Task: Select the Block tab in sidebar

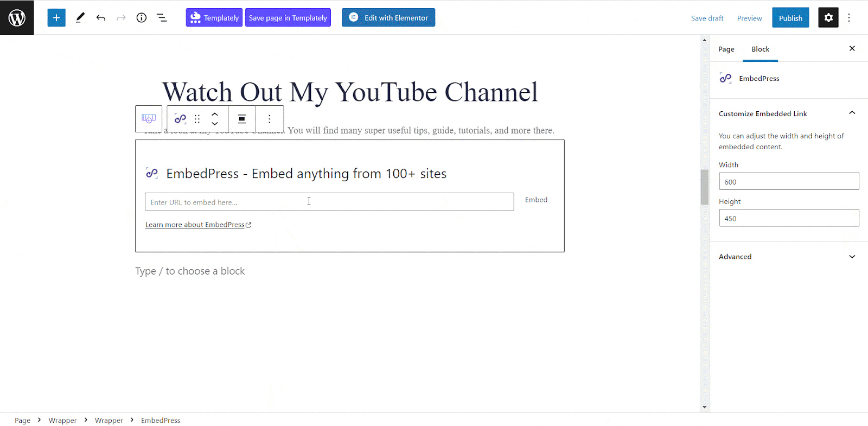Action: click(x=760, y=49)
